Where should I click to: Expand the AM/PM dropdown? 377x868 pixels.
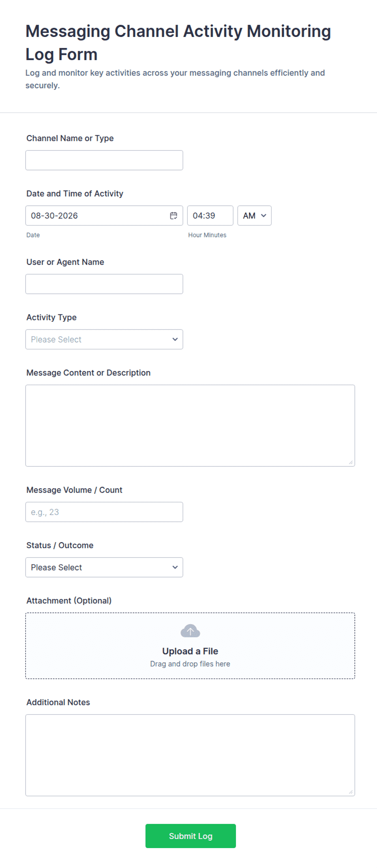(x=254, y=215)
